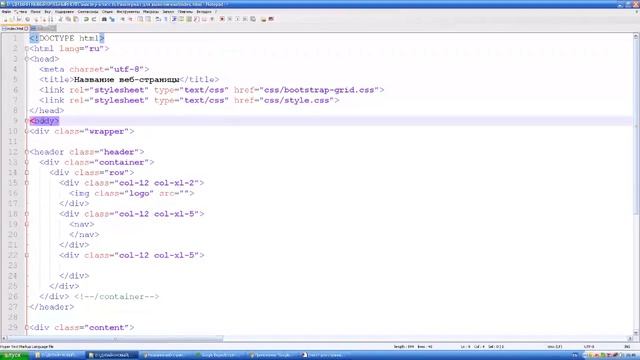Screen dimensions: 640x360
Task: Open the Файл menu
Action: point(6,12)
